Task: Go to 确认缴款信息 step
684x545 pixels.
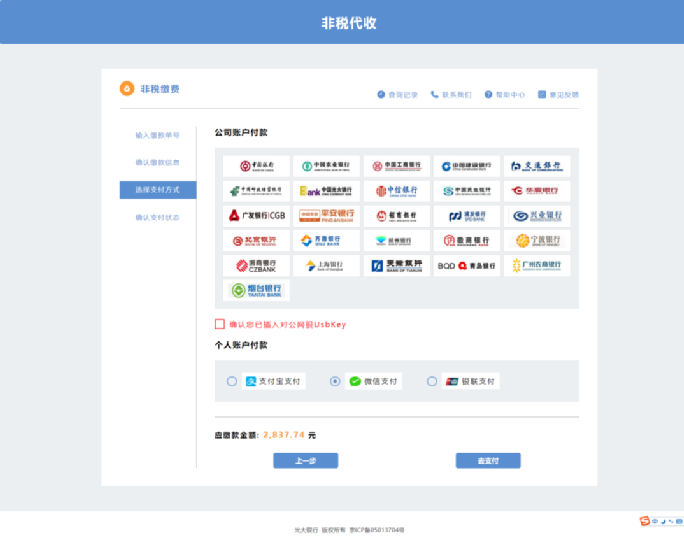Action: 157,162
